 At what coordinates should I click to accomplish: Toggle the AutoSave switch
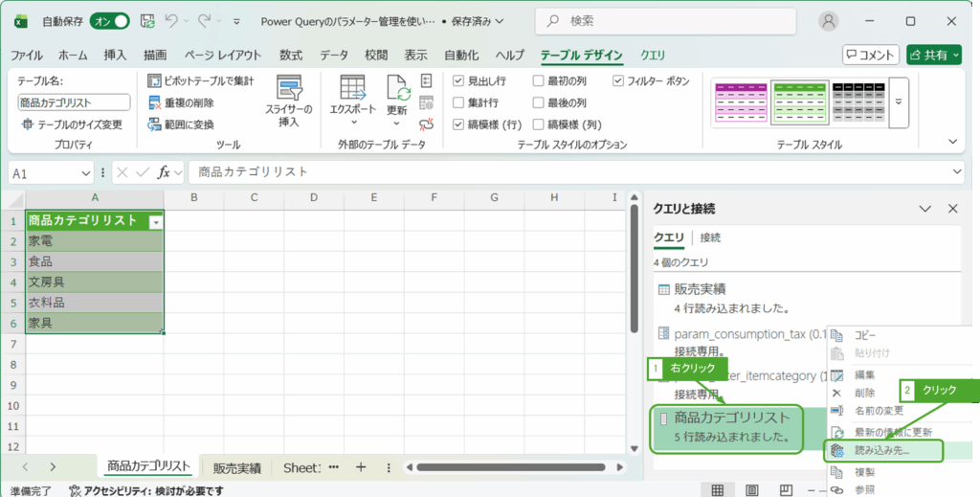(110, 20)
